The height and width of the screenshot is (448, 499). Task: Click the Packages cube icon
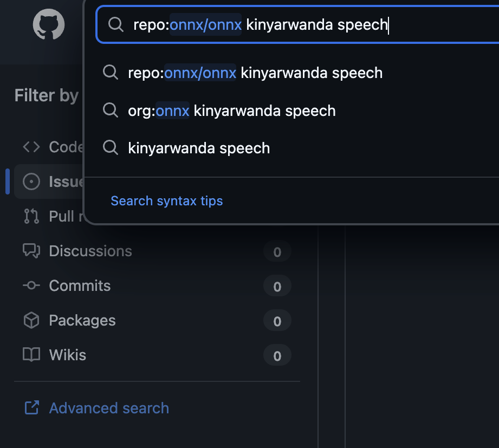(x=31, y=320)
